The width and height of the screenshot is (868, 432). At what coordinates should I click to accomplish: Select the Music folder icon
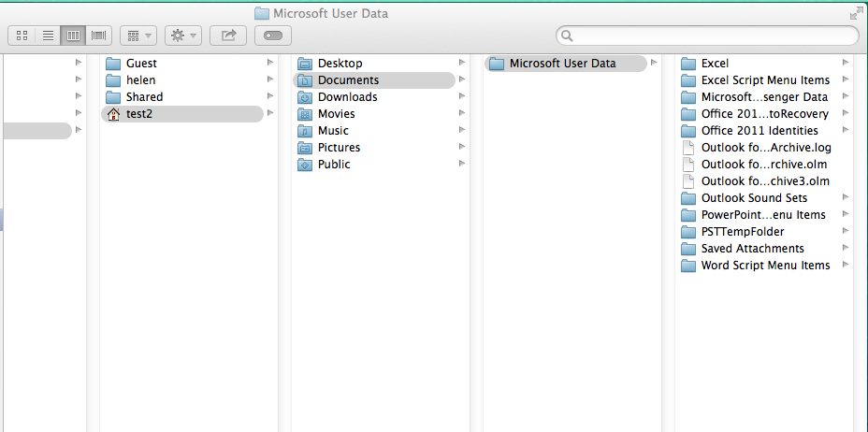click(x=305, y=131)
